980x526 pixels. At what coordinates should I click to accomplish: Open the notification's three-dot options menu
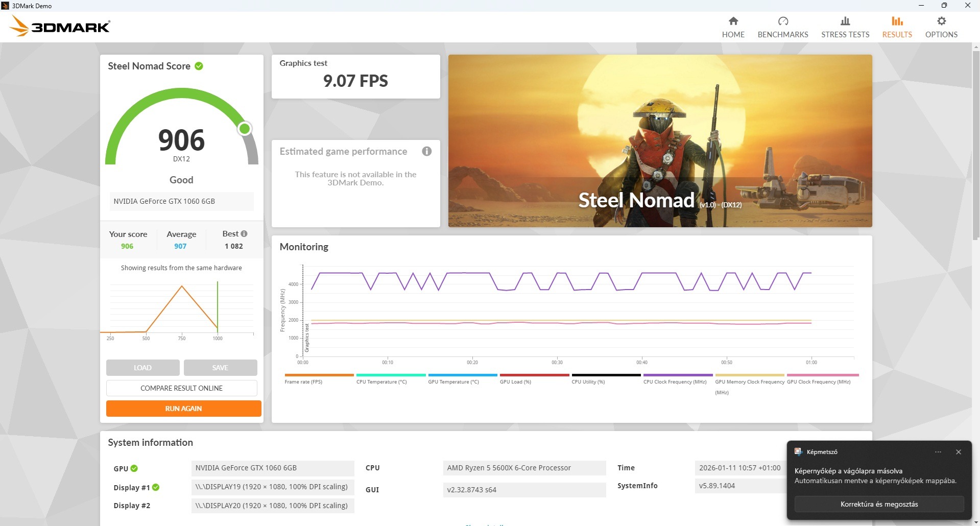click(x=938, y=452)
